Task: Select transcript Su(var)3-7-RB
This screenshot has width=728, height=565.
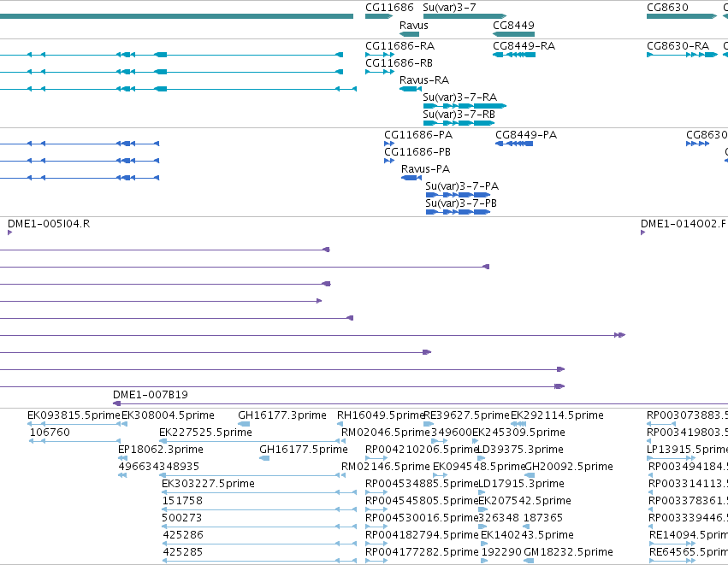Action: click(459, 115)
